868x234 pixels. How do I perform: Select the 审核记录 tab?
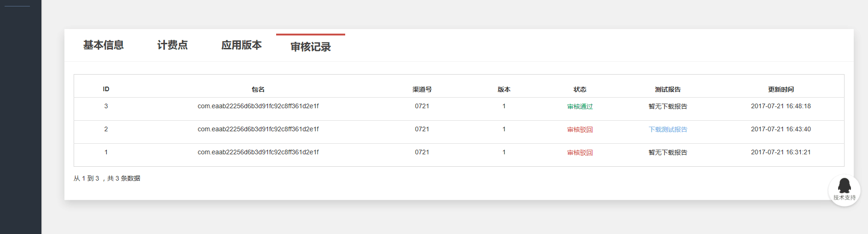pos(311,47)
